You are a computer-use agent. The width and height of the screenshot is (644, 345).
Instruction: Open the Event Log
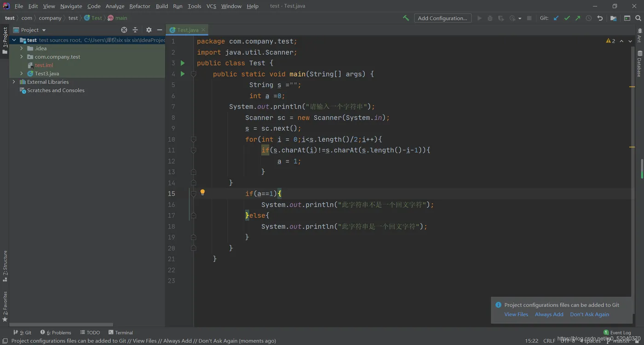point(617,333)
